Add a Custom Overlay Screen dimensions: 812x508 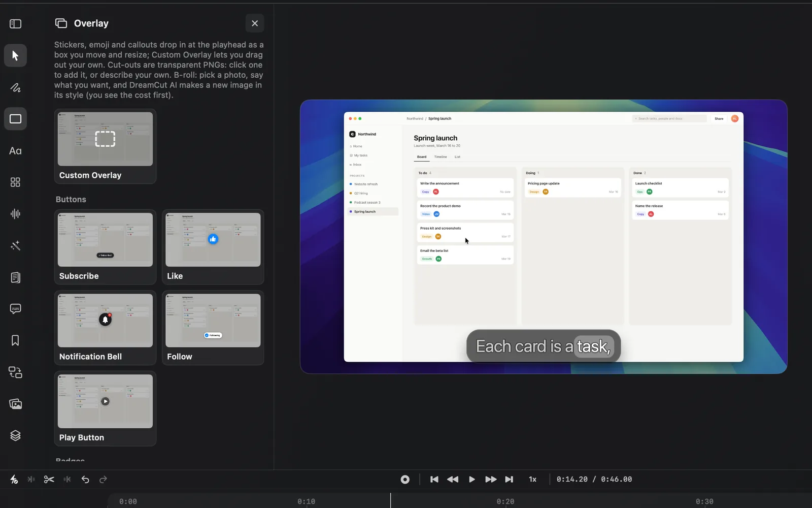tap(105, 146)
